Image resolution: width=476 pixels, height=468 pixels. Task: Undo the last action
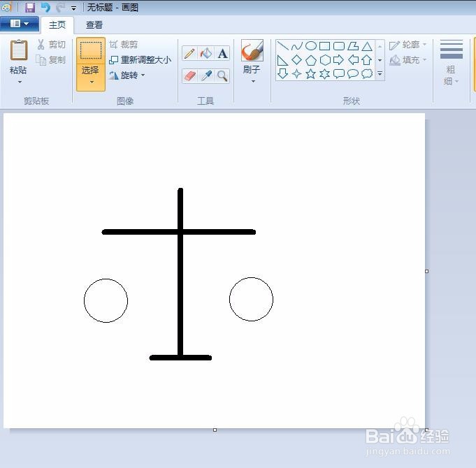click(45, 7)
